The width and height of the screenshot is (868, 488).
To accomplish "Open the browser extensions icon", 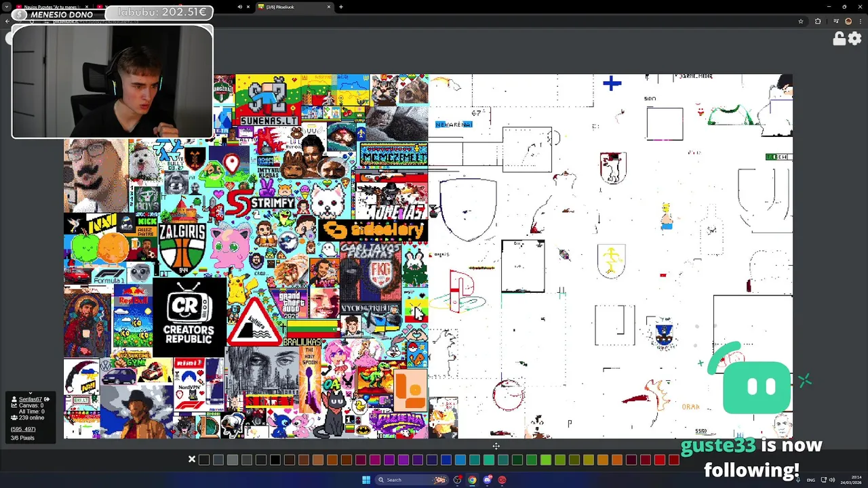I will point(818,21).
